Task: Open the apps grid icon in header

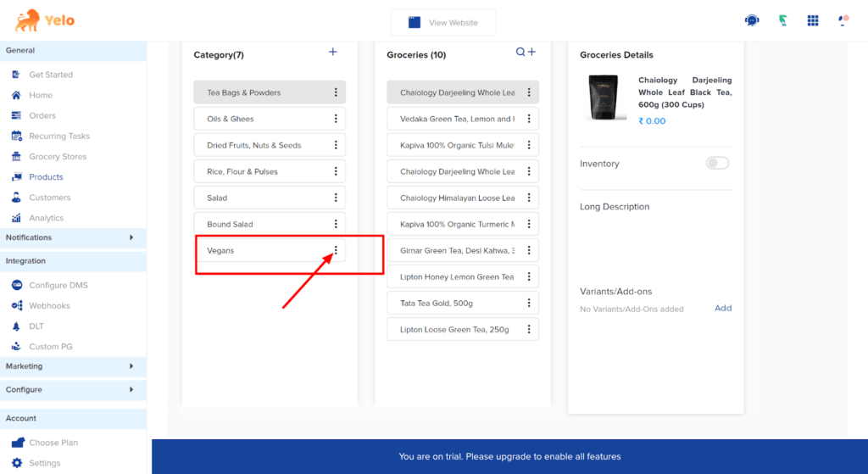Action: pos(813,20)
